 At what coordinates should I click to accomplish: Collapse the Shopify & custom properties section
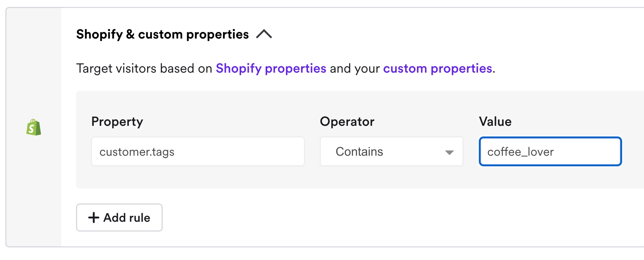point(264,34)
